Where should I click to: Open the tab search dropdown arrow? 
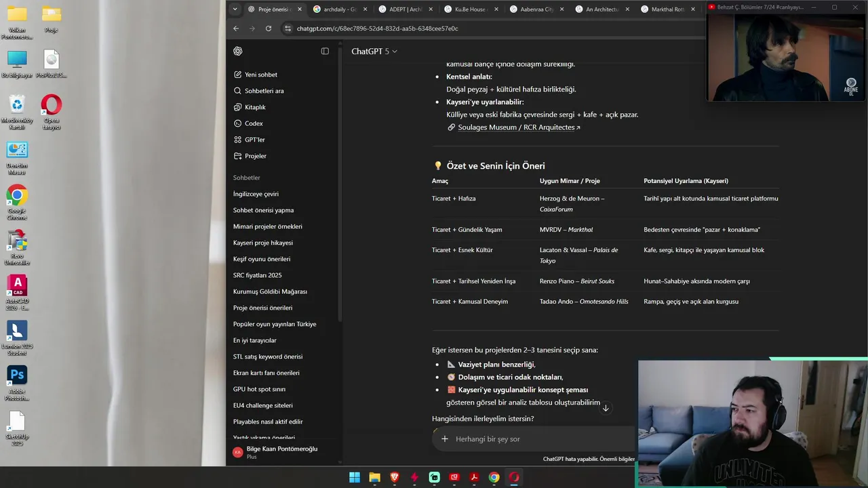pos(235,9)
